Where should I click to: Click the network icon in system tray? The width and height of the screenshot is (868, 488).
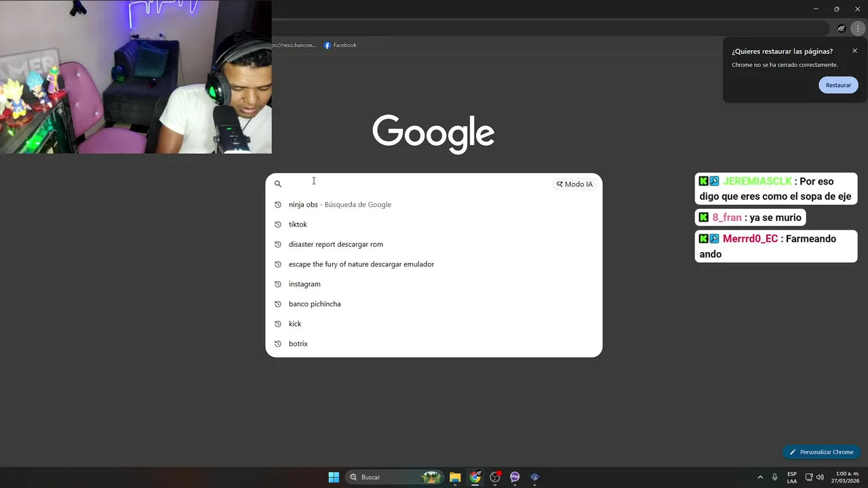pyautogui.click(x=809, y=477)
